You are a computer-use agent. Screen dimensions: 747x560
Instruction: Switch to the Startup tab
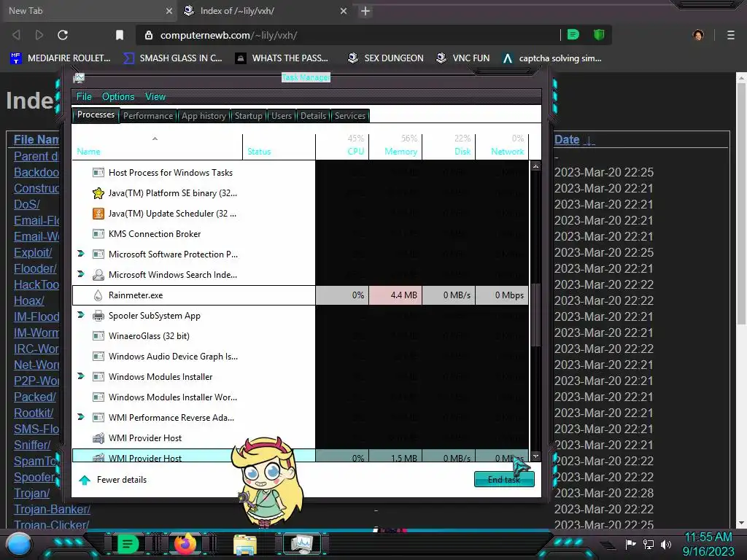[x=248, y=116]
